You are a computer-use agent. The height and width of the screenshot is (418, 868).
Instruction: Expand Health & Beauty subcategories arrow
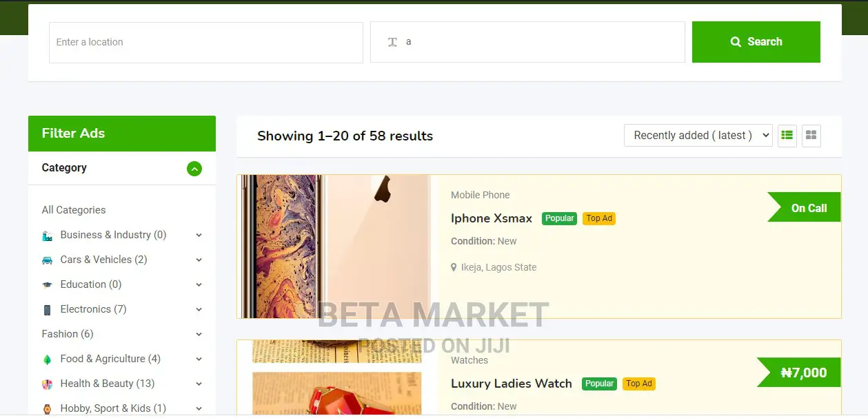(x=199, y=384)
